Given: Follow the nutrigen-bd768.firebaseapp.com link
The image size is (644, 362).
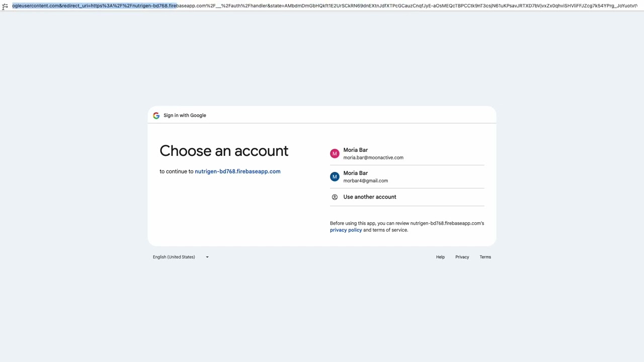Looking at the screenshot, I should point(237,171).
